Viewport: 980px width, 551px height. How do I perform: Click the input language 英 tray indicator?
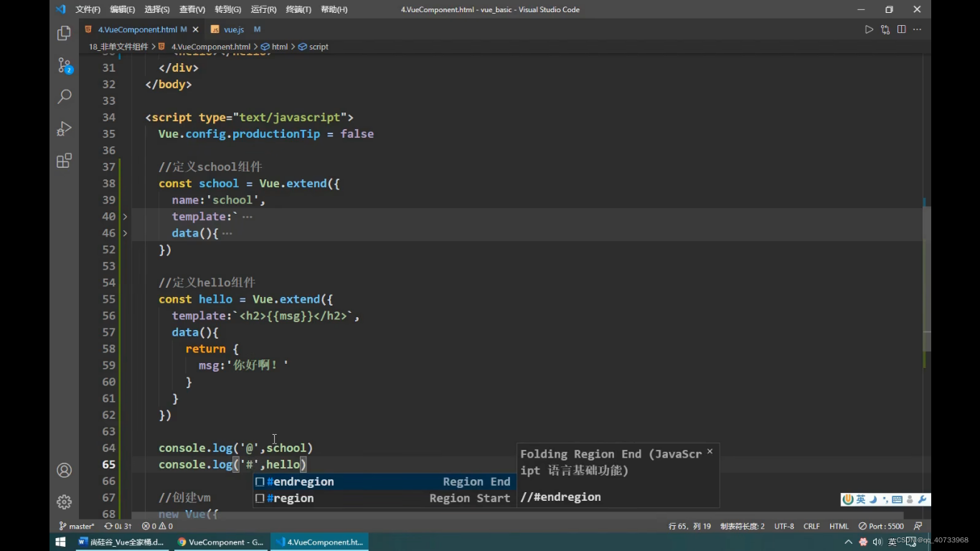coord(892,542)
